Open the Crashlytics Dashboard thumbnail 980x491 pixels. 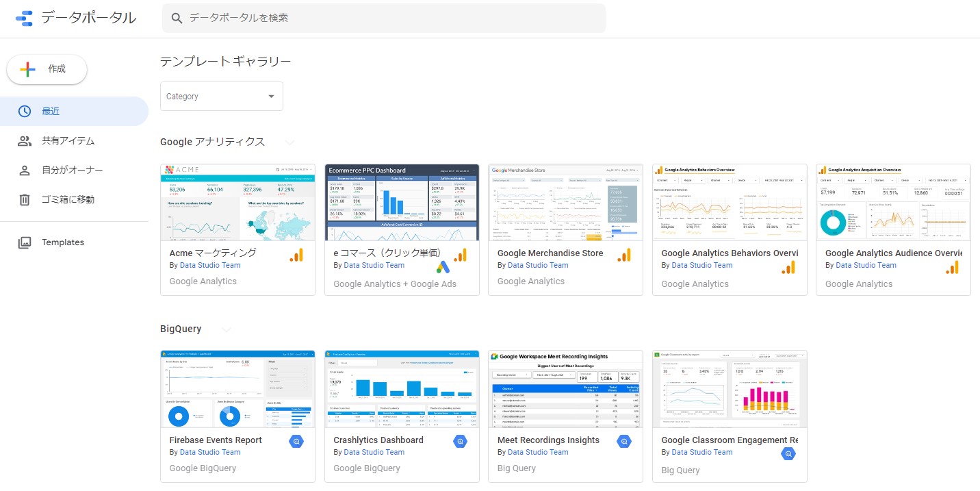[402, 389]
